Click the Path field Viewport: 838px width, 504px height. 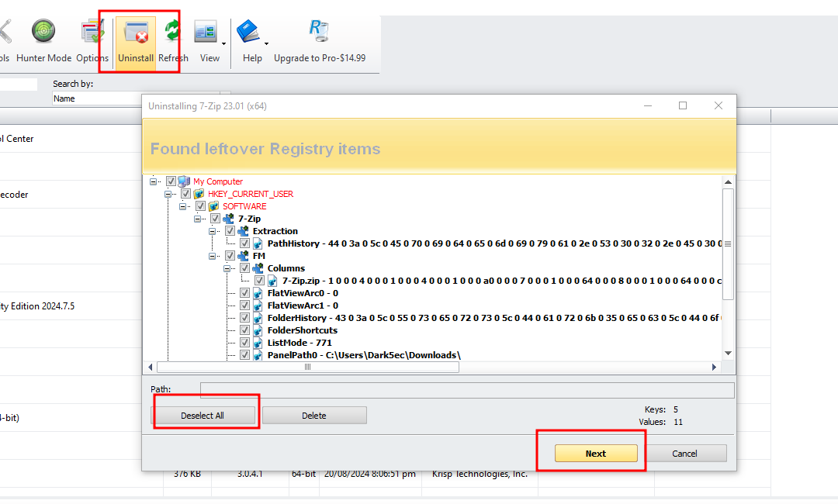point(467,390)
